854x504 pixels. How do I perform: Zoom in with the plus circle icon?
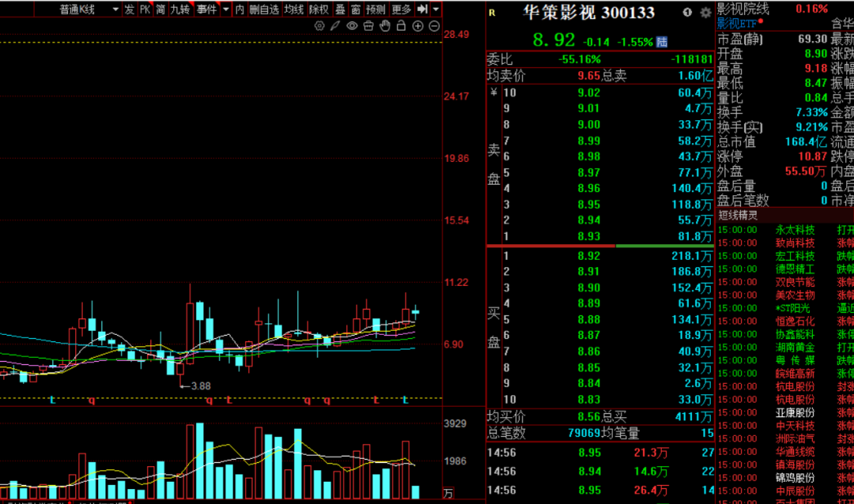[x=418, y=25]
